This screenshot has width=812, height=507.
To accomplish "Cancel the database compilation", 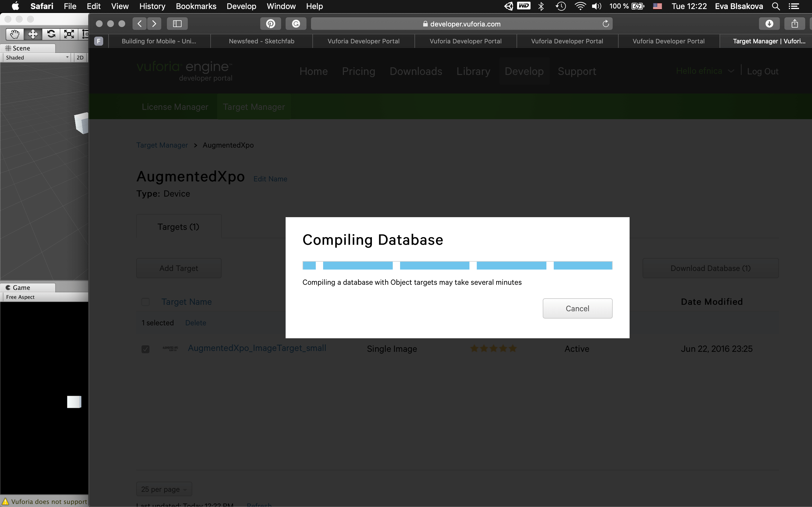I will pyautogui.click(x=577, y=308).
